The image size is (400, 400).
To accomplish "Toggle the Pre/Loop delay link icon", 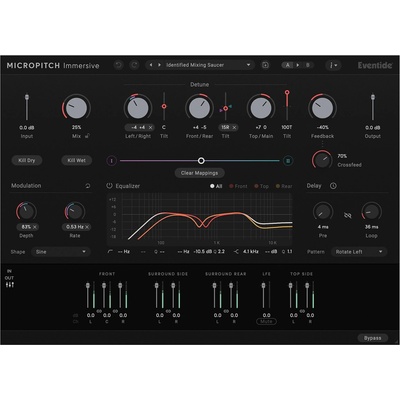I will pyautogui.click(x=348, y=216).
